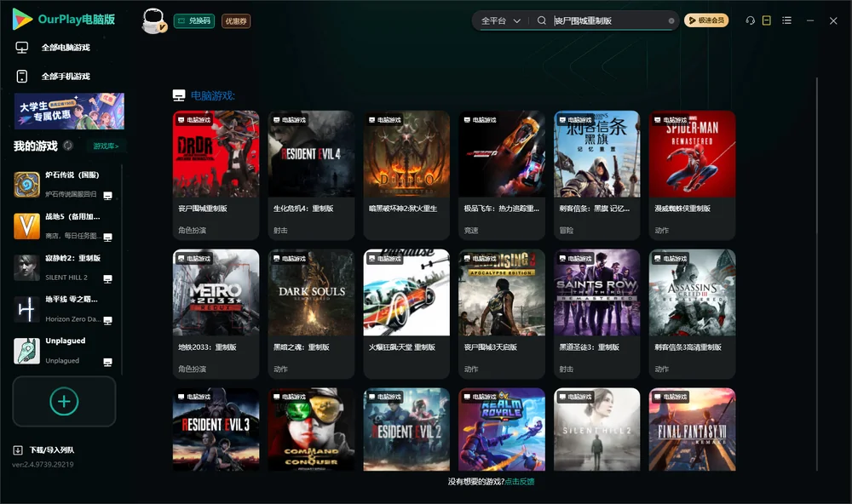
Task: Click the PC icon on the Horizon Zero Dawn row
Action: point(107,320)
